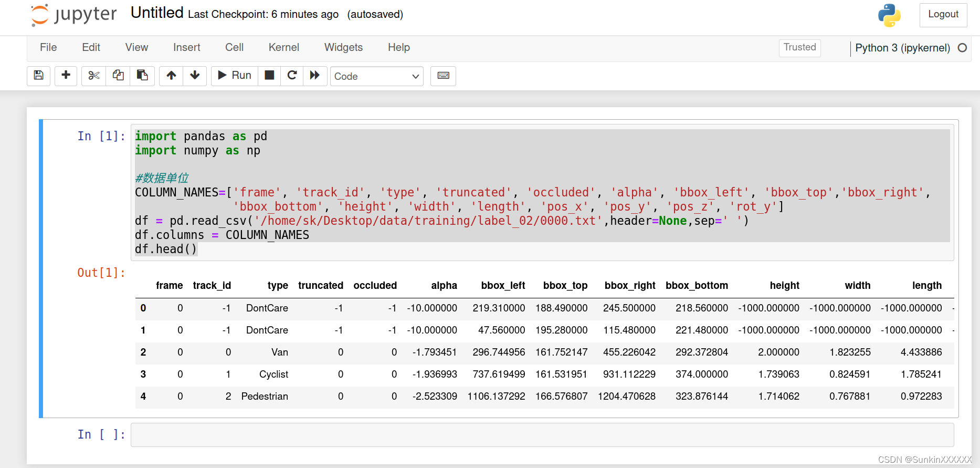Restart kernel and run all cells
The image size is (980, 468).
pyautogui.click(x=315, y=76)
